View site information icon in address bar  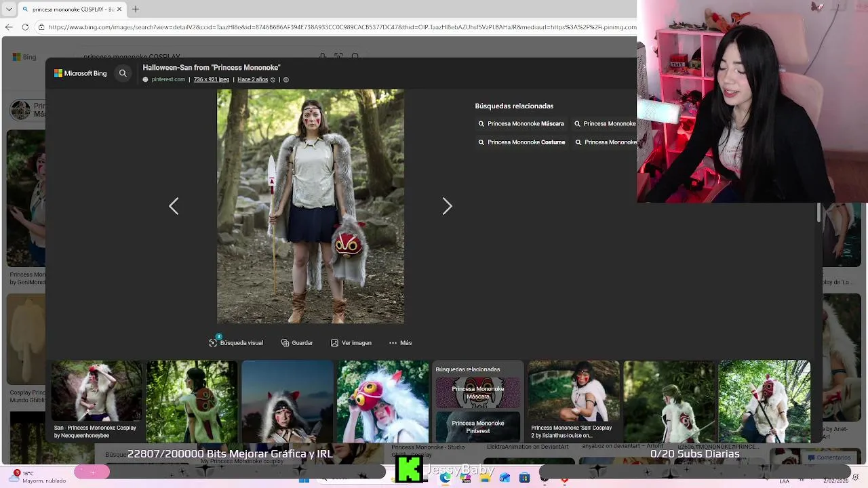pyautogui.click(x=41, y=27)
